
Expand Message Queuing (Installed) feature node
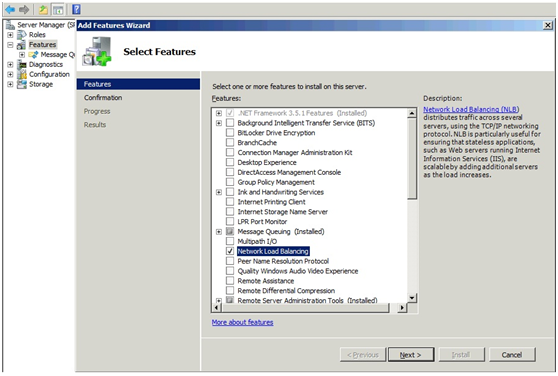219,232
